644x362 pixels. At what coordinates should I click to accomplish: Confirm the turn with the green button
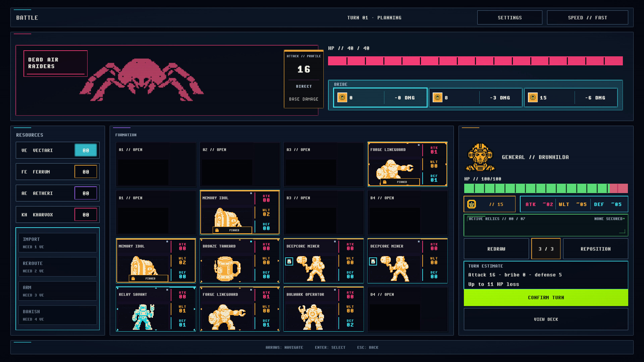pos(546,298)
